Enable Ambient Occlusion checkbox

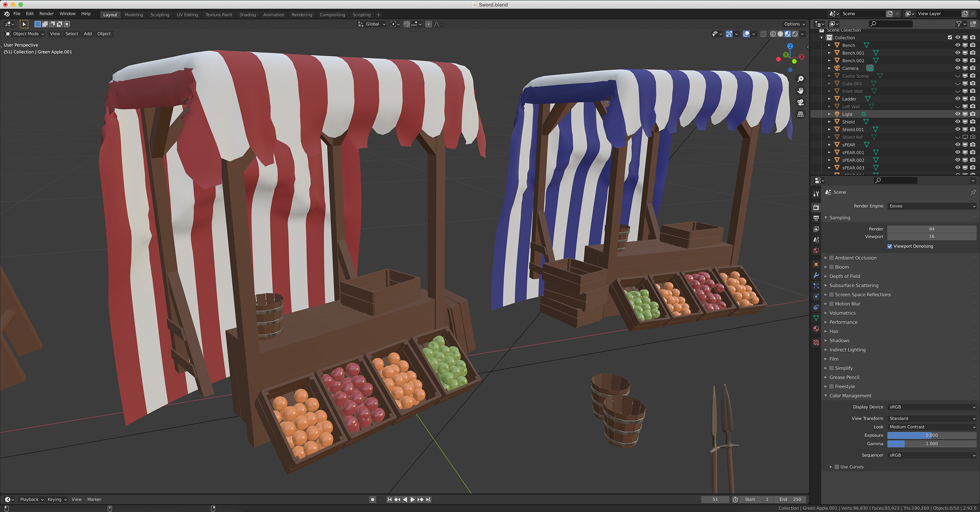pyautogui.click(x=831, y=258)
